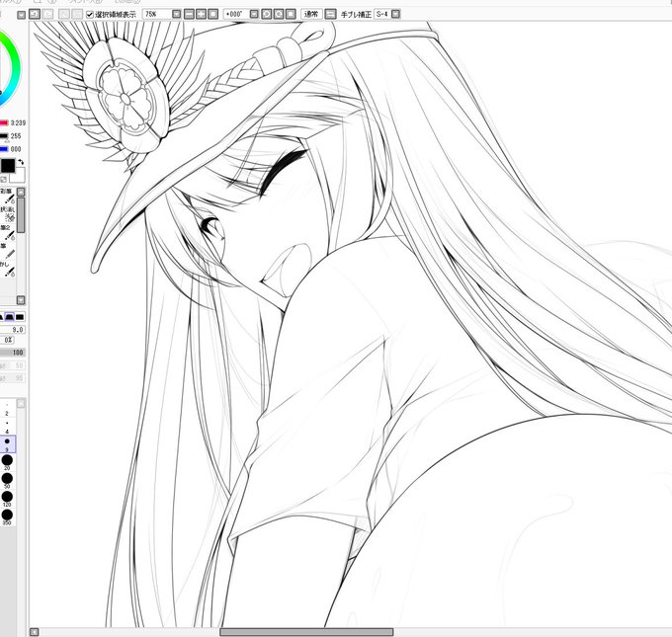Image resolution: width=672 pixels, height=637 pixels.
Task: Open the leftmost toolbar dropdown arrow
Action: (21, 15)
